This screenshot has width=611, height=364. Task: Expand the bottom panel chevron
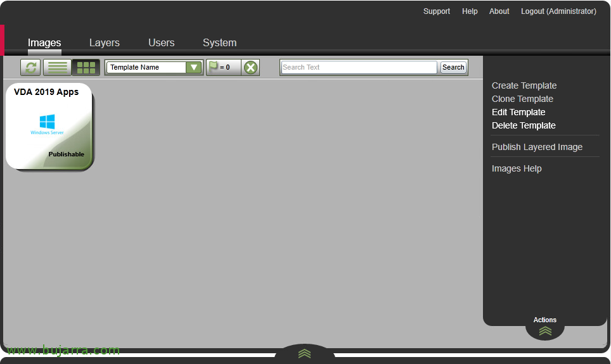click(304, 353)
